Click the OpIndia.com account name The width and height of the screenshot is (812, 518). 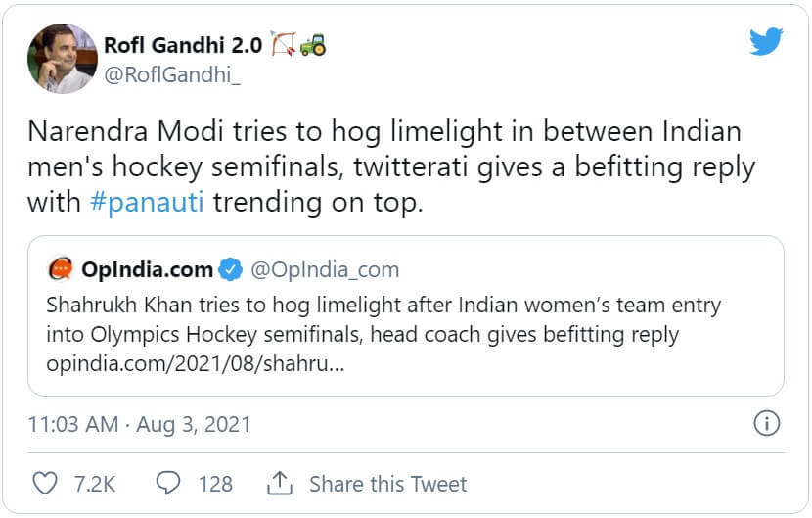point(148,269)
